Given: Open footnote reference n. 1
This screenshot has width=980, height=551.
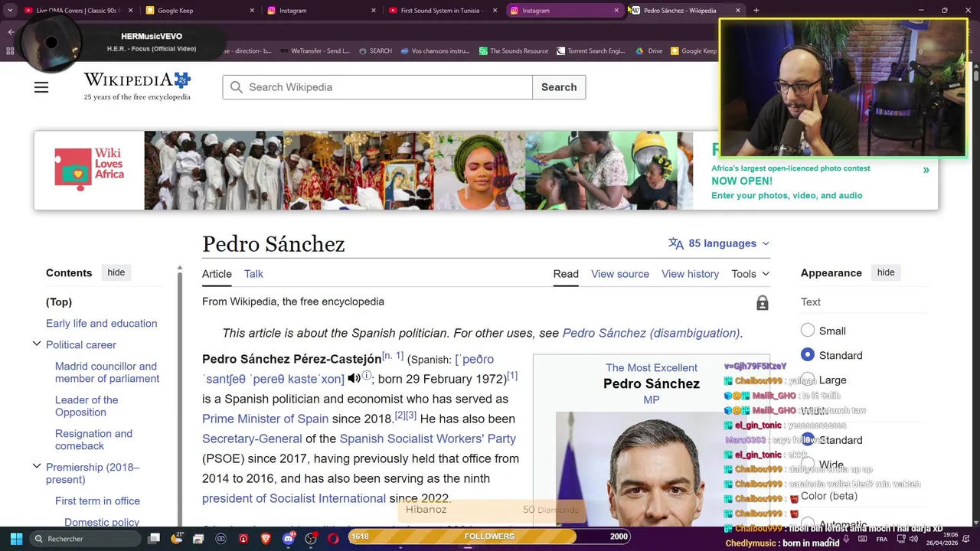Looking at the screenshot, I should [393, 356].
